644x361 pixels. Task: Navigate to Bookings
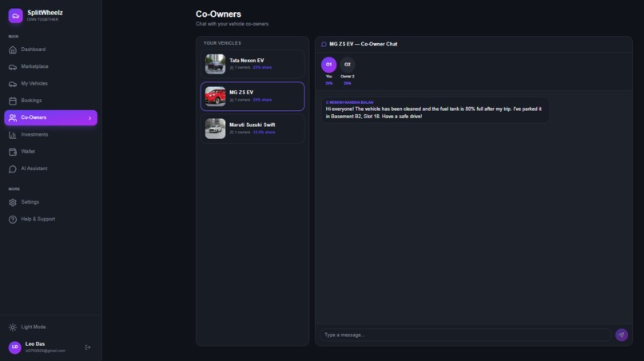[51, 101]
